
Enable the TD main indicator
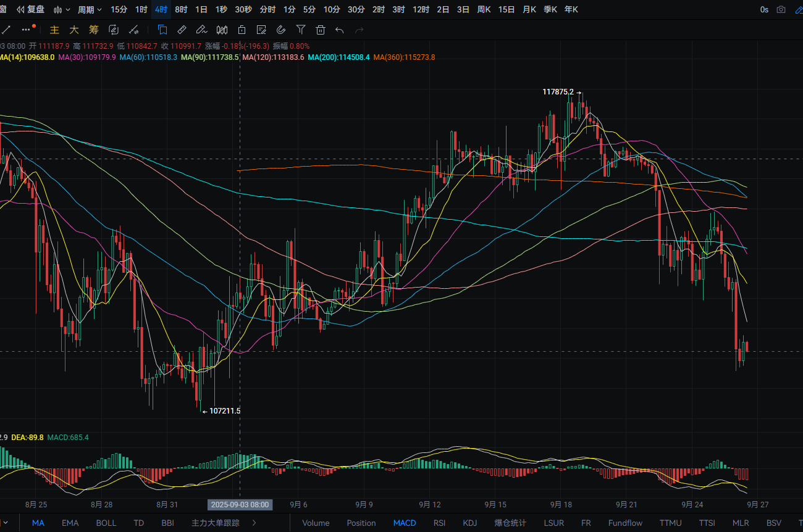point(138,523)
